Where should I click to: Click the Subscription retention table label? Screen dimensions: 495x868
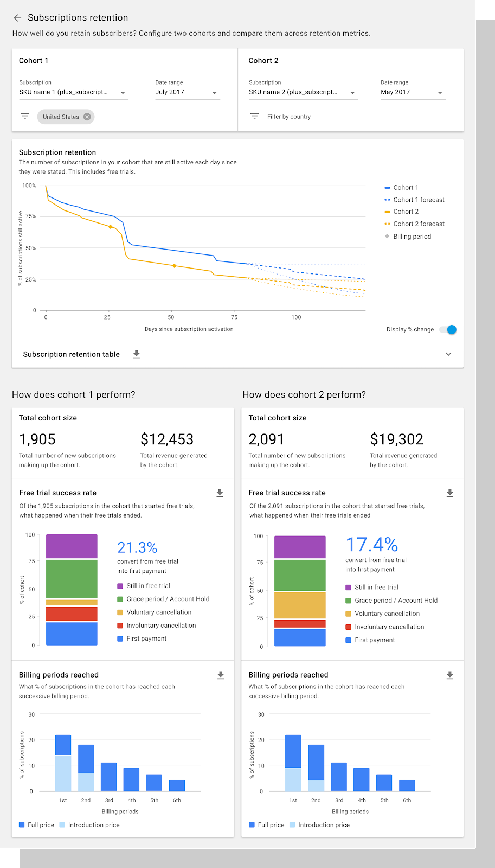[x=72, y=354]
